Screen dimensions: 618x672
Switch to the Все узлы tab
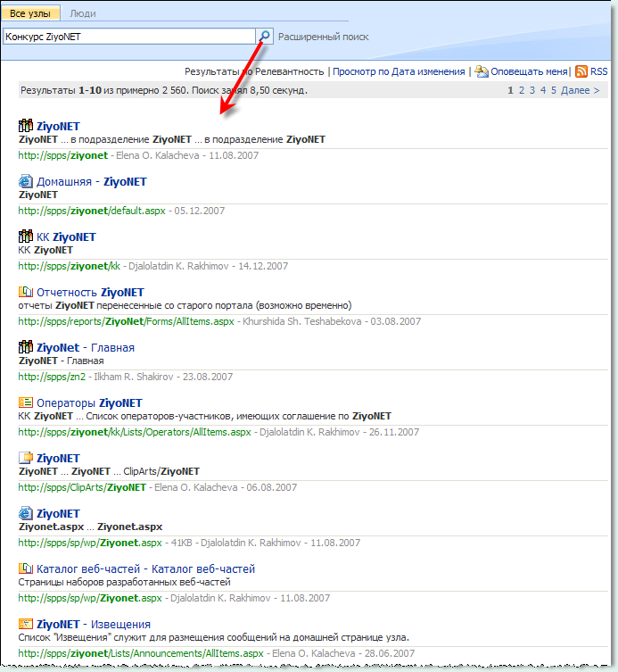click(30, 13)
